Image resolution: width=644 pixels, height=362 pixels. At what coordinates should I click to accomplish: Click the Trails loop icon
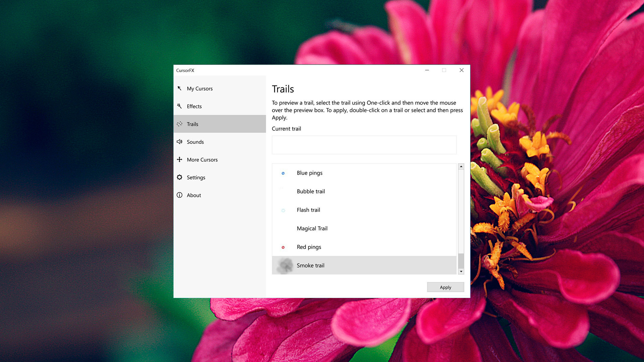(179, 124)
